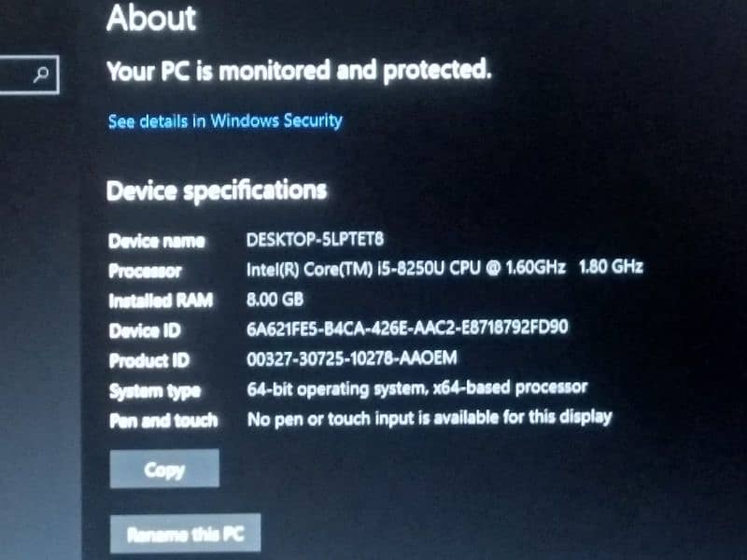Click the Product ID label
This screenshot has height=560, width=747.
(x=149, y=360)
